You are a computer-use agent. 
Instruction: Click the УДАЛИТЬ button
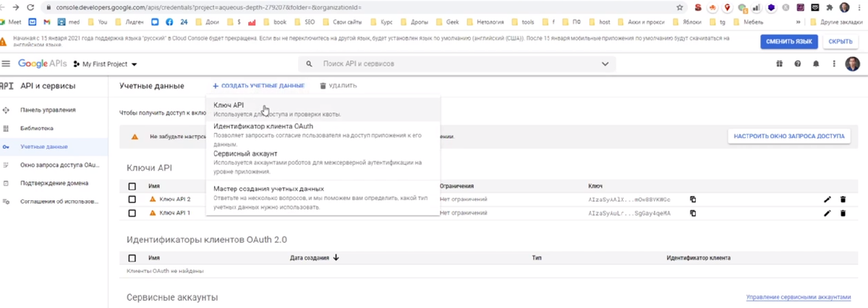point(338,86)
